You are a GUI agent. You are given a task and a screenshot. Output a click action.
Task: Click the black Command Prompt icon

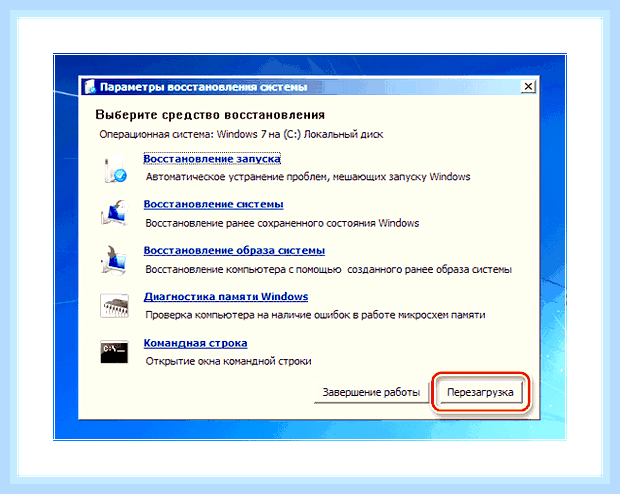point(114,352)
